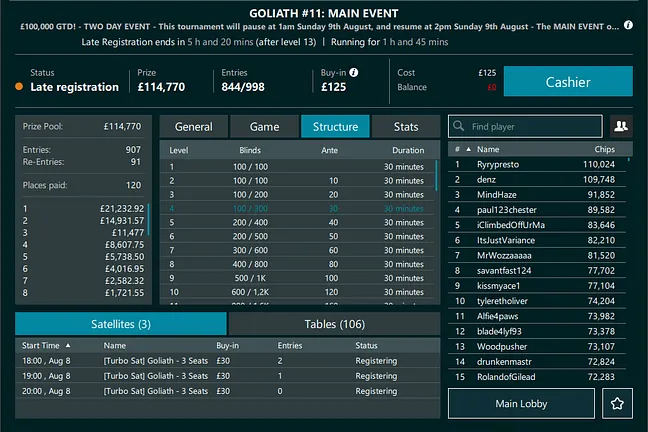Click the friends filter icon beside search

click(620, 126)
